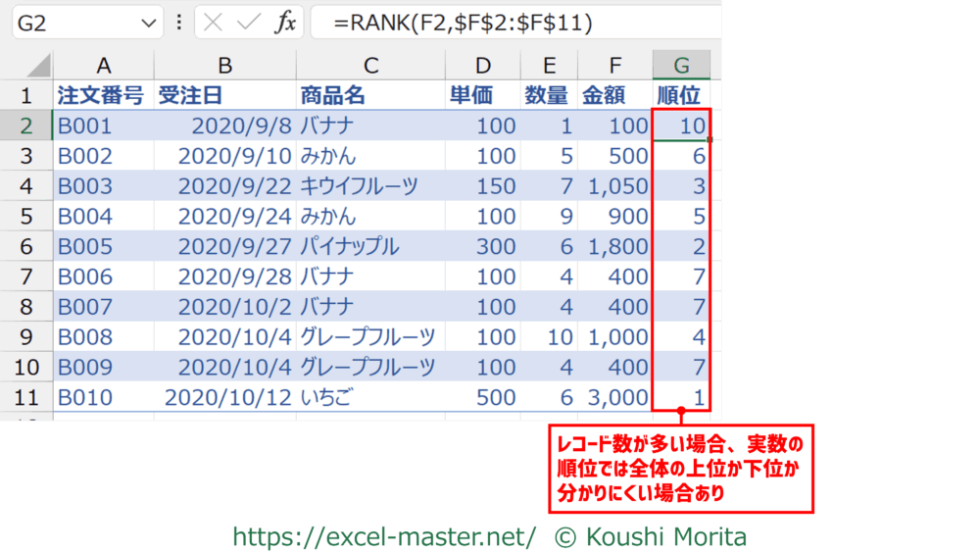980x552 pixels.
Task: Select column A header
Action: tap(103, 66)
